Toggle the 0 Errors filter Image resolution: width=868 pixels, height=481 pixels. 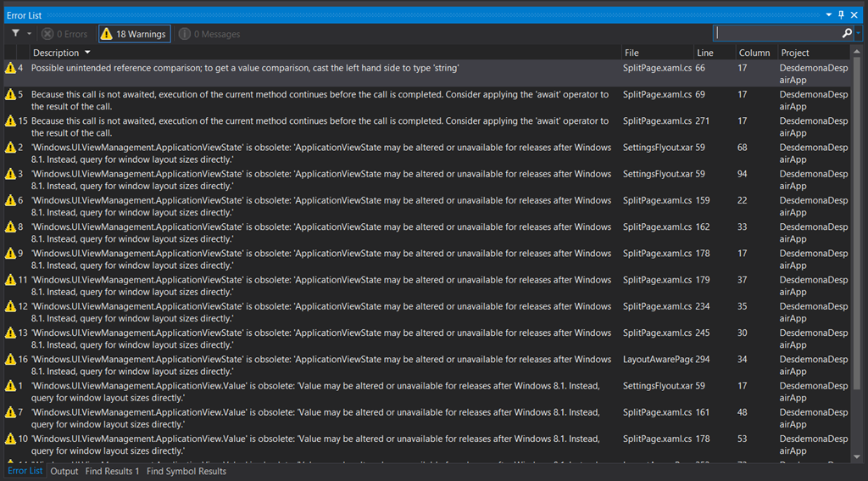coord(64,34)
